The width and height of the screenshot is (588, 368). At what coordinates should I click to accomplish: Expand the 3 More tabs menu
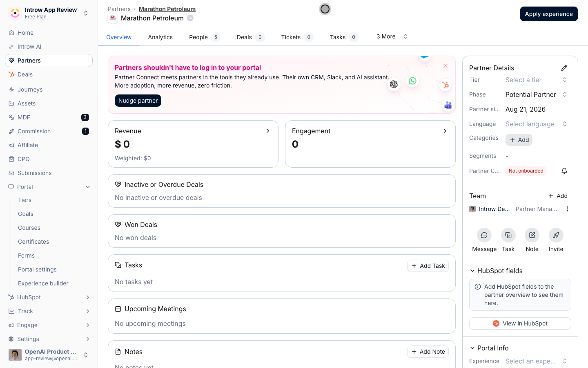click(392, 36)
